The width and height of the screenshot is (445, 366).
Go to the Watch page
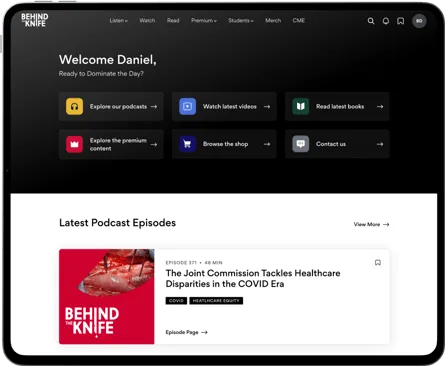147,21
